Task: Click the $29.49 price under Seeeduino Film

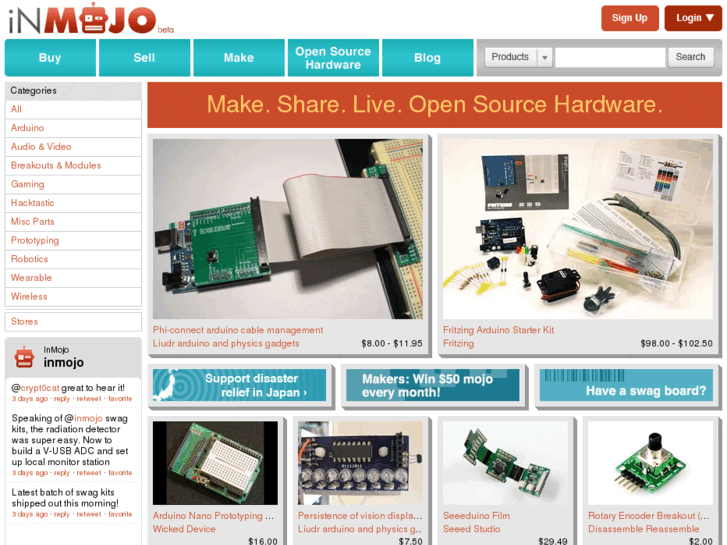Action: 553,541
